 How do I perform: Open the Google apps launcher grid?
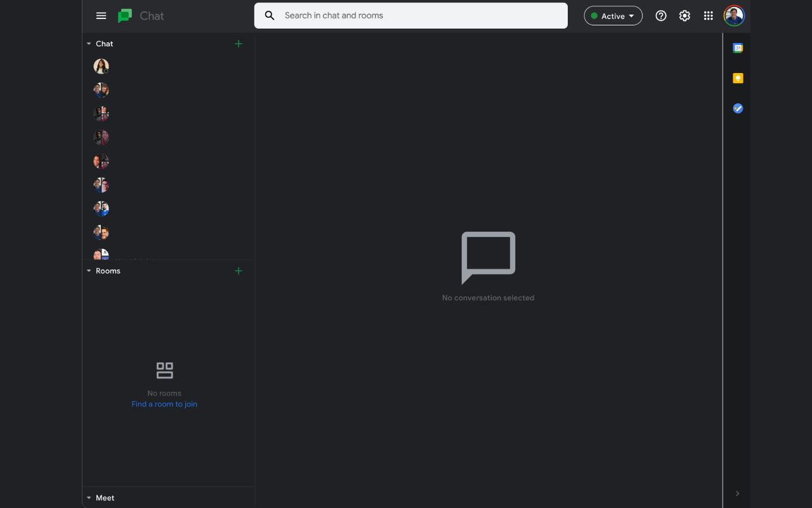709,15
